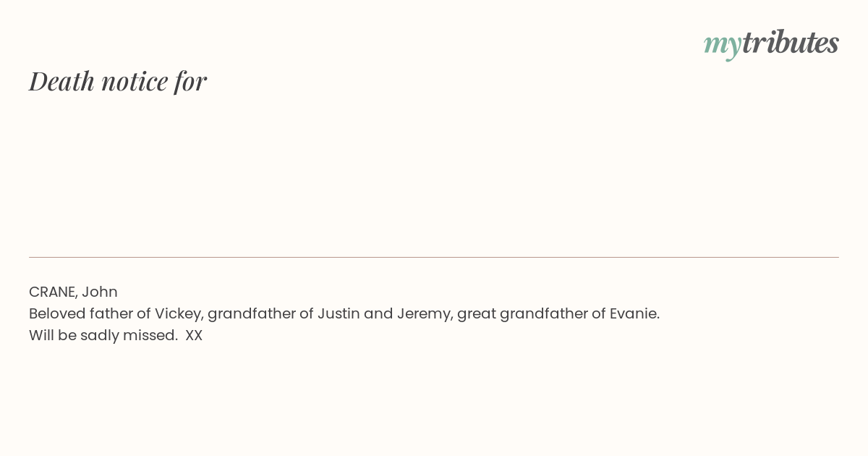
Task: Click the first name "John"
Action: point(100,292)
